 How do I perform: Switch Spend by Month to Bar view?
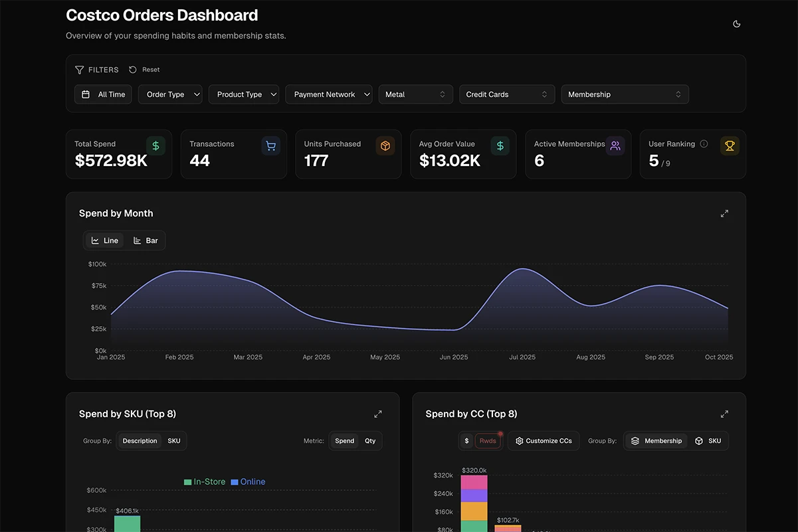click(146, 240)
